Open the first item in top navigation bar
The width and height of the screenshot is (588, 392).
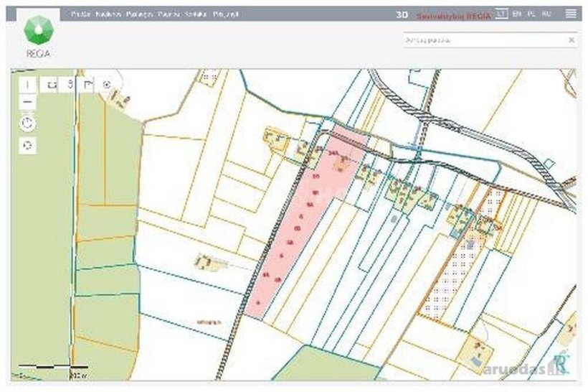[x=80, y=14]
